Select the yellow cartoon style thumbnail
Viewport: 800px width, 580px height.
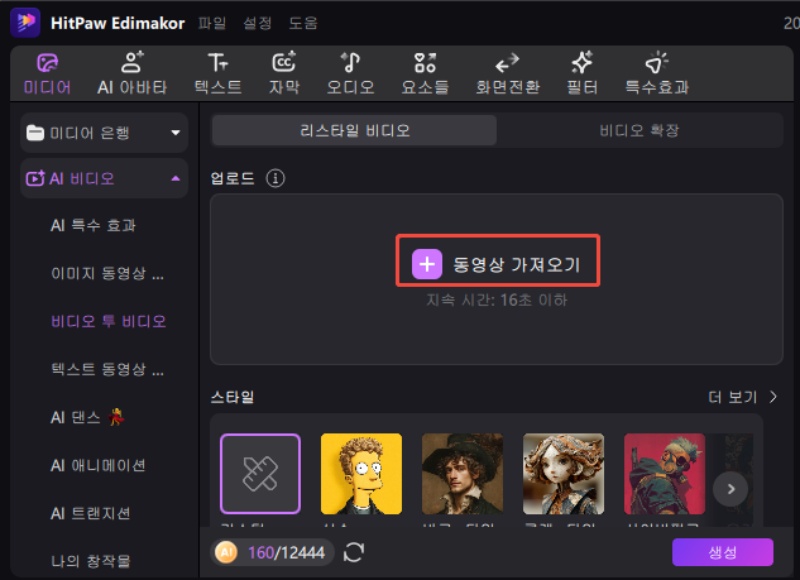coord(361,472)
